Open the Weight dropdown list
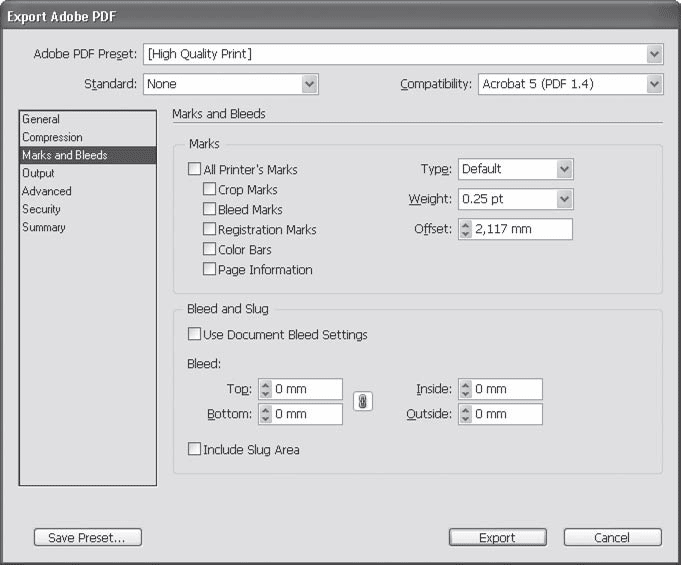681x565 pixels. coord(564,200)
